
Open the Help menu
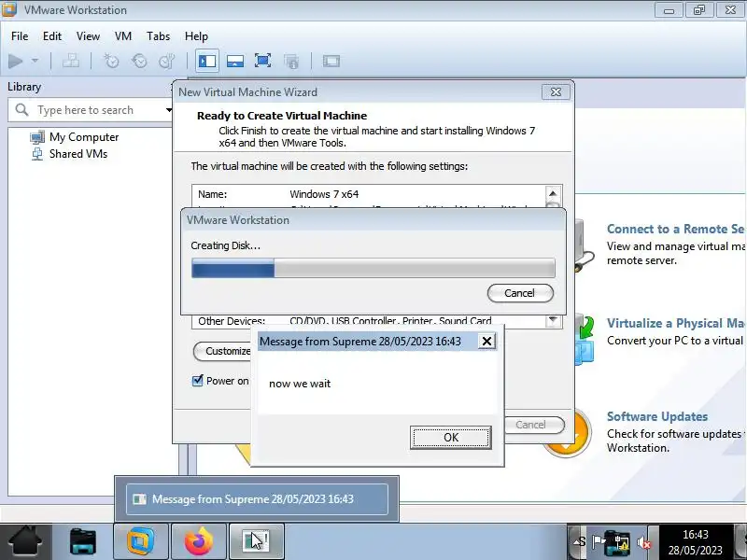click(196, 36)
